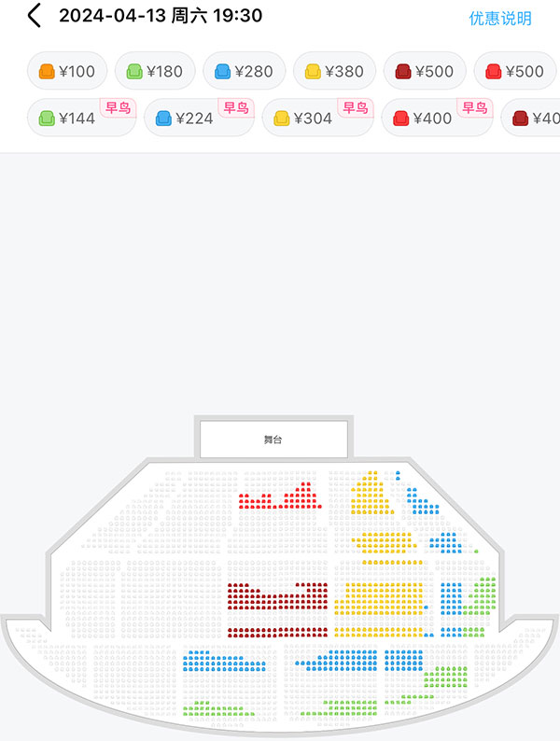
Task: Tap the partially hidden dark red ¥40 chip
Action: tap(531, 118)
